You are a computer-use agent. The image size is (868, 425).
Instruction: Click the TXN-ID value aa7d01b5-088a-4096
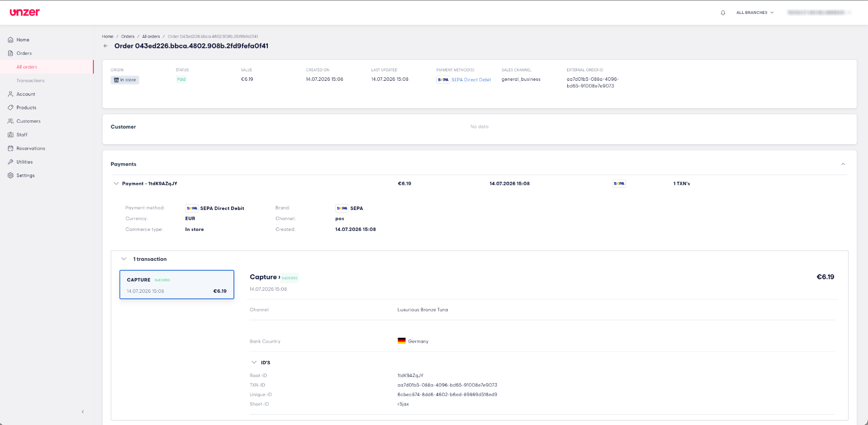(447, 385)
